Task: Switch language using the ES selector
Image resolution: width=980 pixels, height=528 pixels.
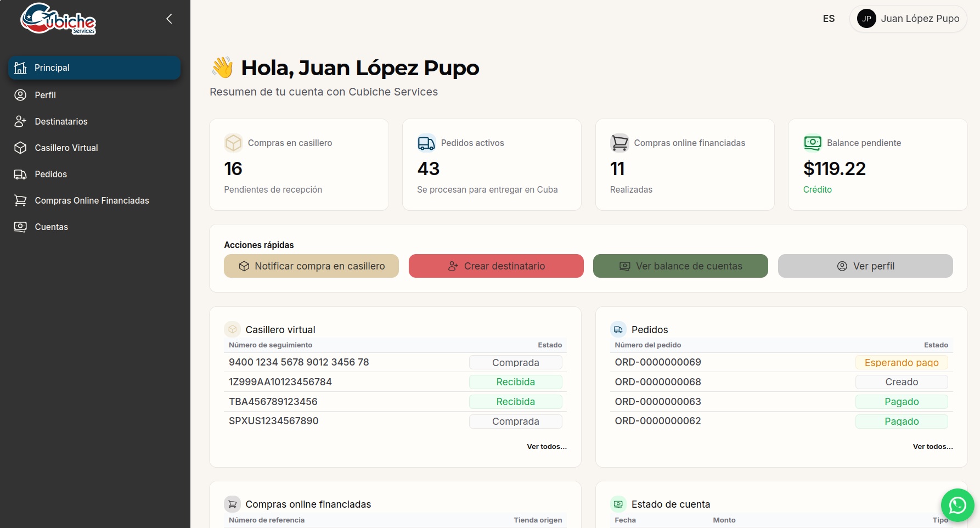Action: tap(829, 19)
